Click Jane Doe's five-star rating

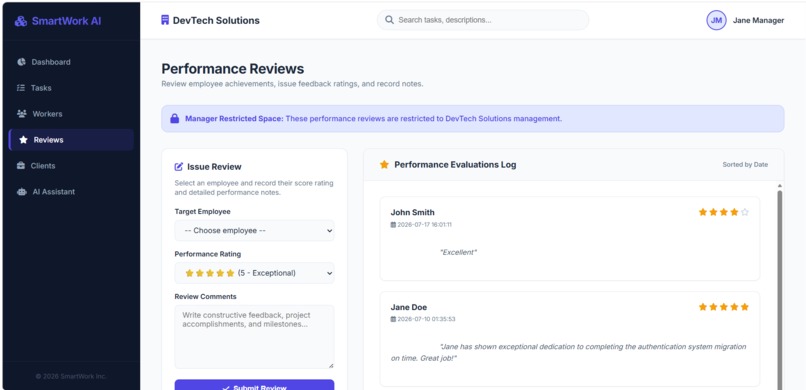[x=724, y=307]
